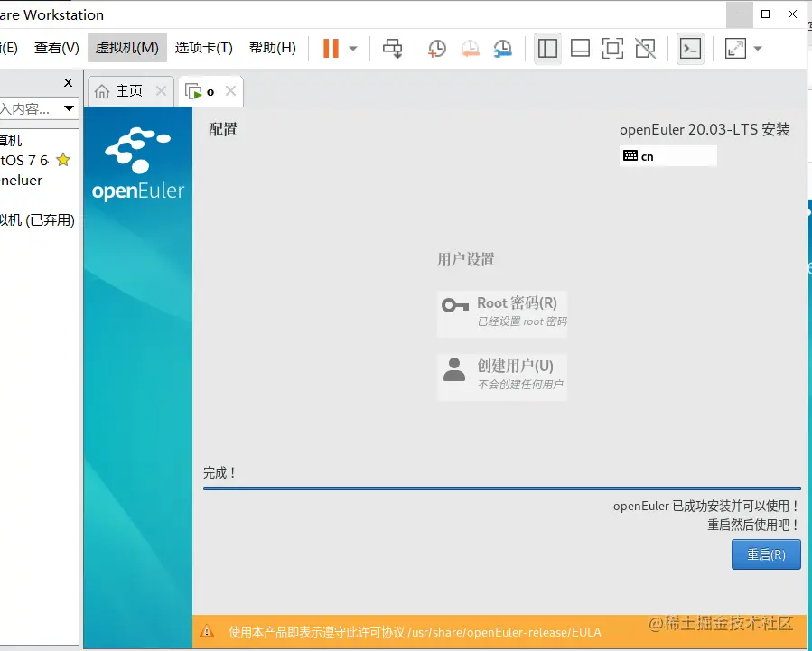Minimize the VMware Workstation window
Screen dimensions: 812x651
pos(739,14)
